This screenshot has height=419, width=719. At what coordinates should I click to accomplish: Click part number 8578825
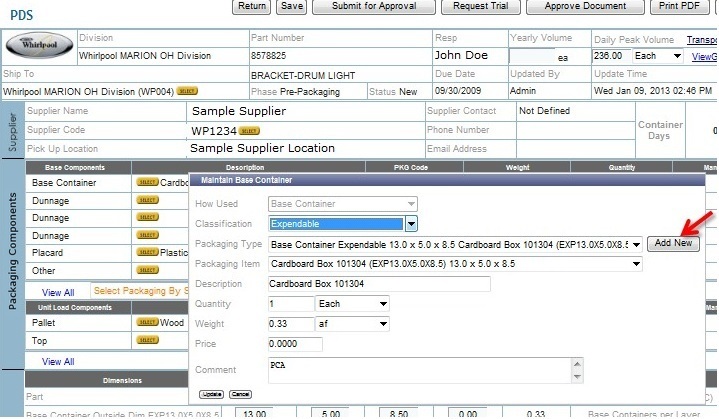click(268, 56)
